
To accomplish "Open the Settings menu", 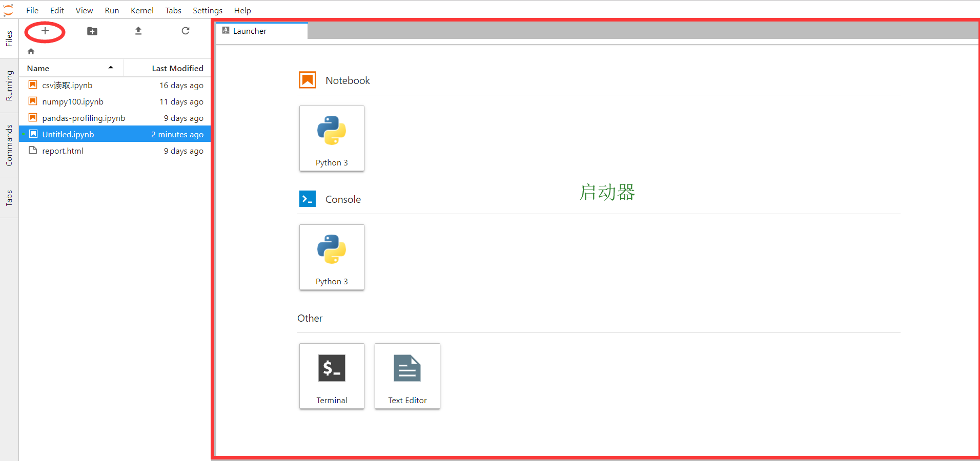I will click(x=208, y=10).
